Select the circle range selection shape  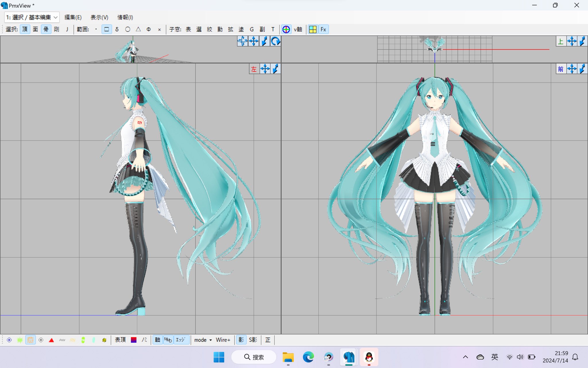[128, 29]
